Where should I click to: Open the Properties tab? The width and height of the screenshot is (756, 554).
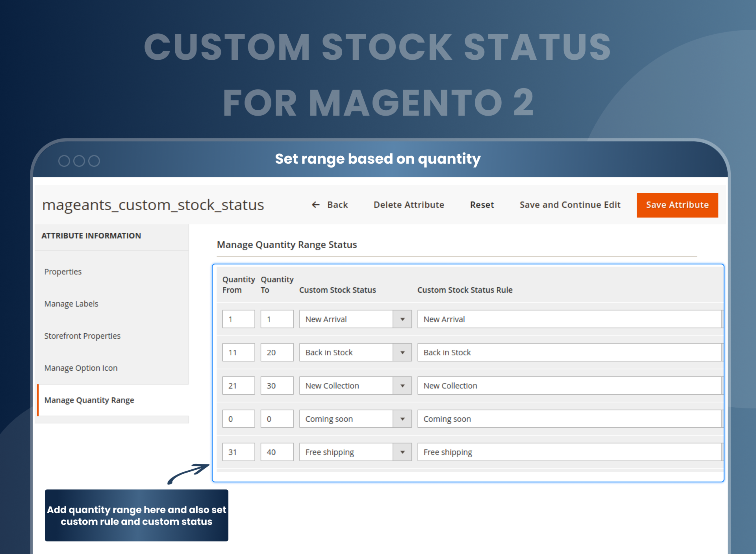[63, 272]
